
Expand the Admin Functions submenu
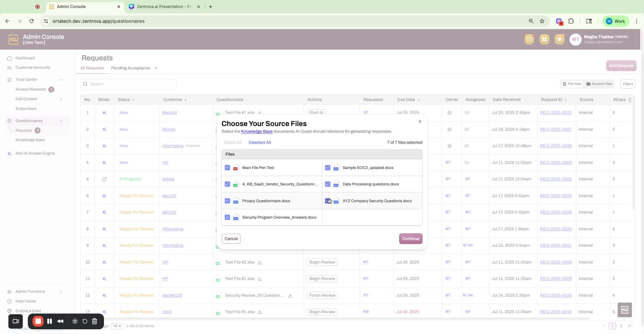tap(61, 292)
